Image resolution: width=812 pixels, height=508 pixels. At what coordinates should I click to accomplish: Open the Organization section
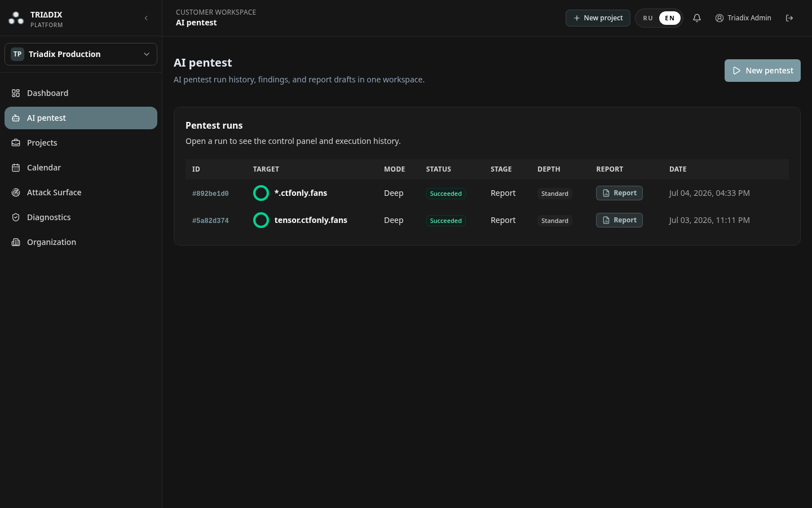pos(81,242)
